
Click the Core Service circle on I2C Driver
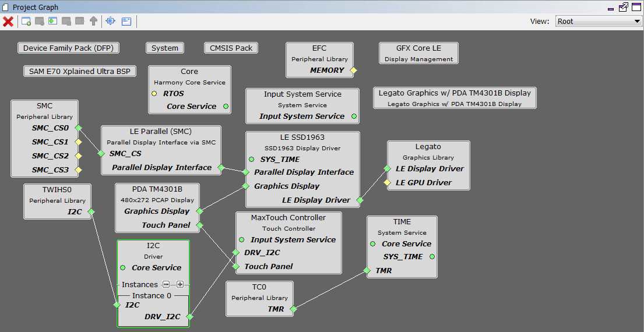[x=122, y=267]
